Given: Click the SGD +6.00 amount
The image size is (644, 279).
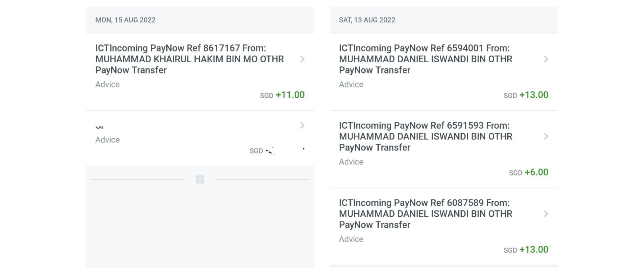Looking at the screenshot, I should coord(529,172).
